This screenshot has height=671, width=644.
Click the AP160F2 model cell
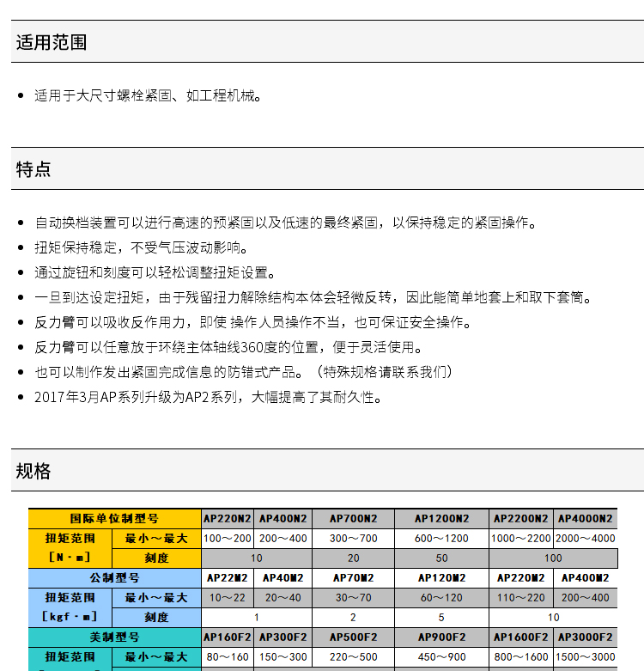(x=228, y=637)
